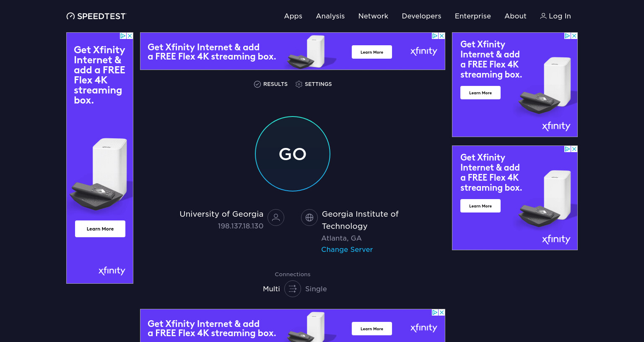Open the Analysis menu
This screenshot has width=644, height=342.
[x=330, y=16]
